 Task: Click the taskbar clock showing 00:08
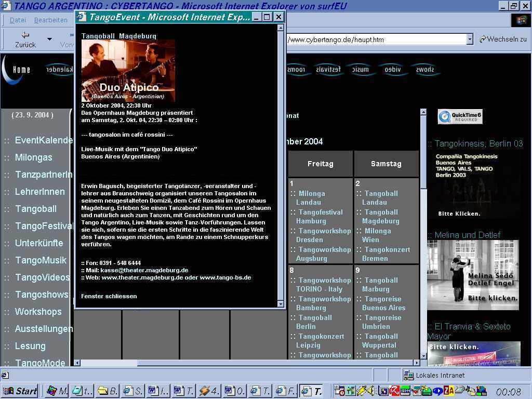coord(508,392)
